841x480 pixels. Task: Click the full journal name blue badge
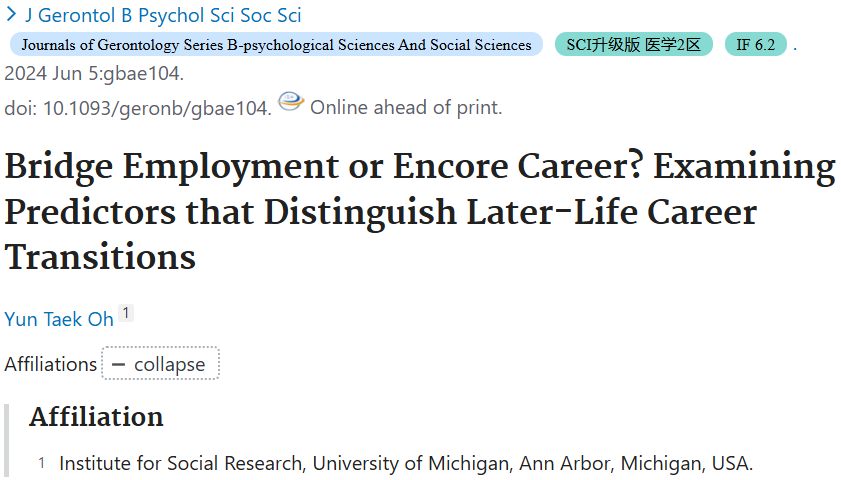(276, 45)
